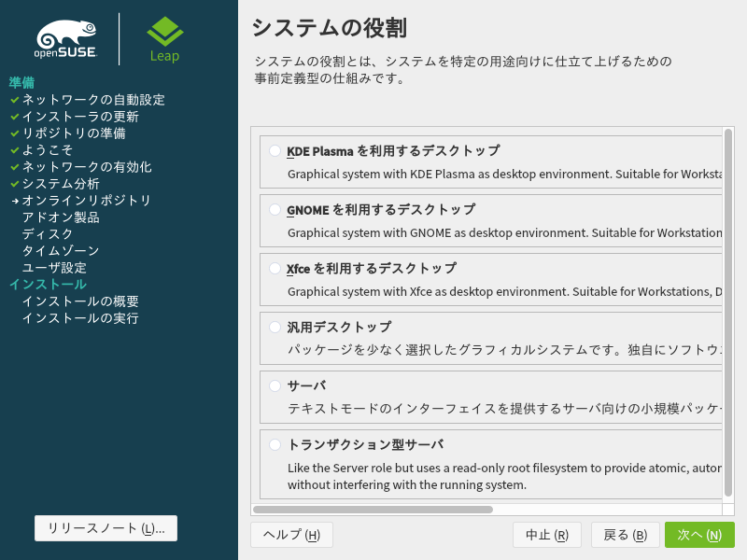Open help via ヘルプ (H) button

[x=291, y=535]
